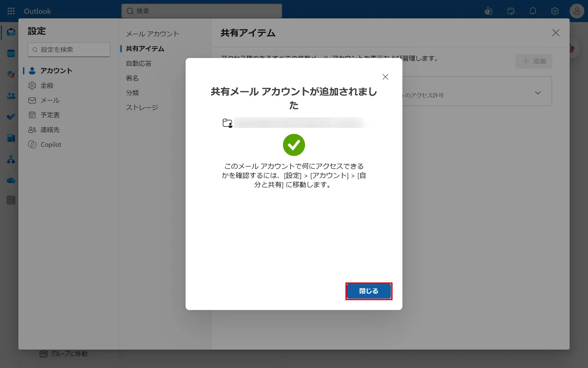Focus the 設定を検索 field
This screenshot has height=368, width=588.
click(69, 50)
